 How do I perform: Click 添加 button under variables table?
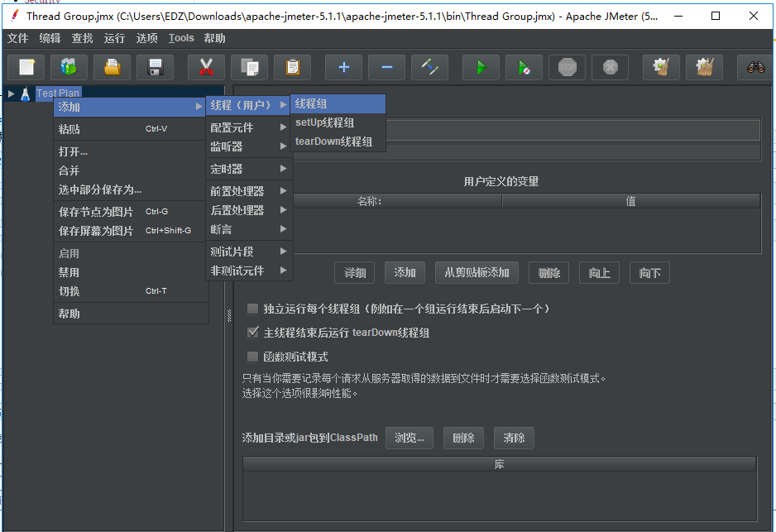pos(405,273)
